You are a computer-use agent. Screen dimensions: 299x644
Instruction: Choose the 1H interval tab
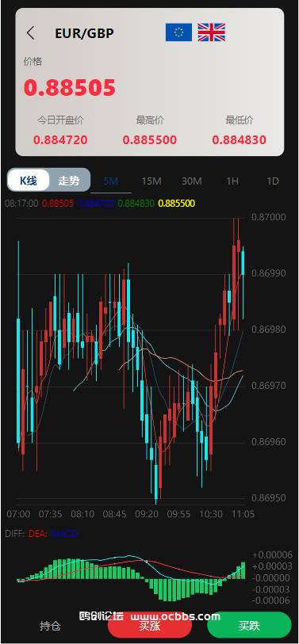pos(232,181)
